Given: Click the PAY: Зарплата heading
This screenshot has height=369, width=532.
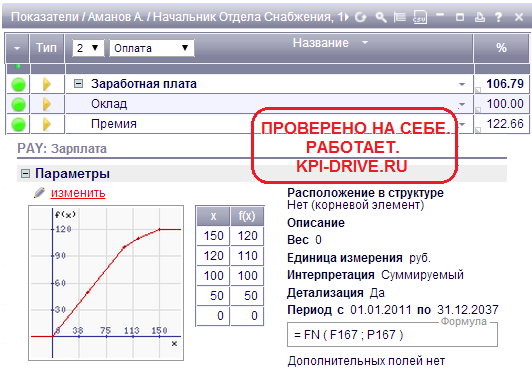Looking at the screenshot, I should (62, 149).
